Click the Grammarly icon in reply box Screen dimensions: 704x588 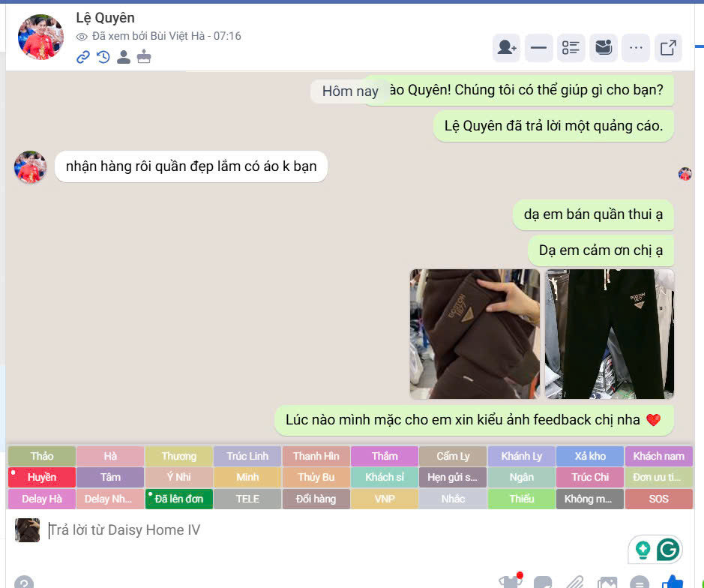click(668, 550)
